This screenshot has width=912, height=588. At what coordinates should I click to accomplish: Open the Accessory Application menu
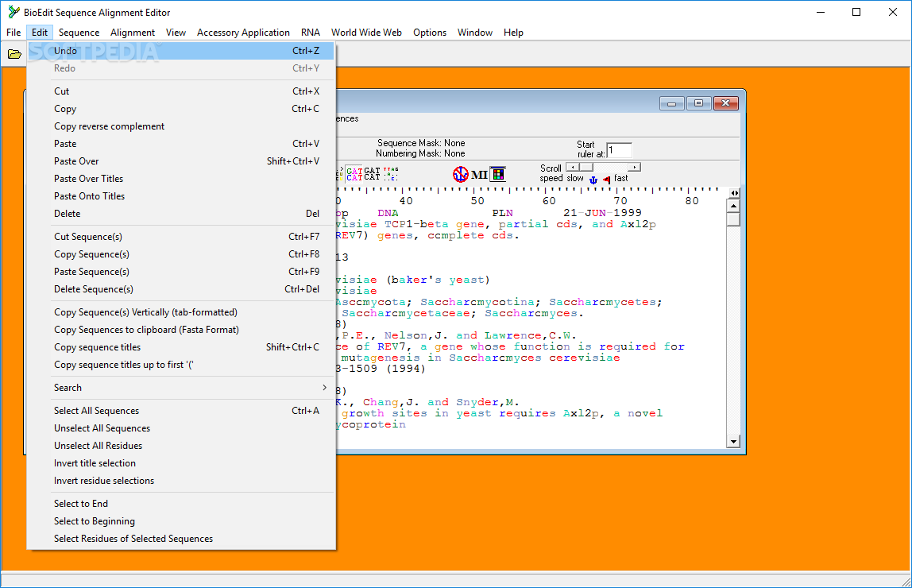[243, 33]
